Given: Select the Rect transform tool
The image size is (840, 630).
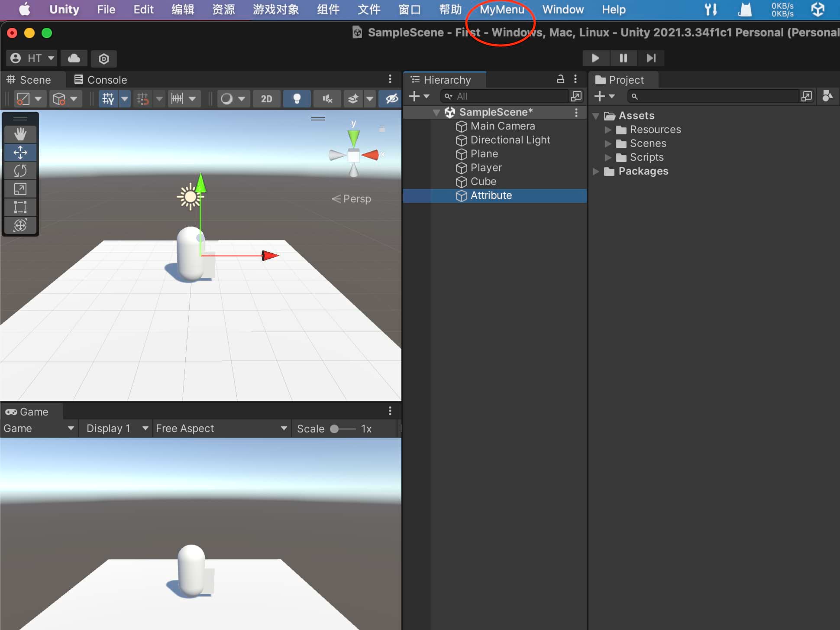Looking at the screenshot, I should tap(20, 207).
